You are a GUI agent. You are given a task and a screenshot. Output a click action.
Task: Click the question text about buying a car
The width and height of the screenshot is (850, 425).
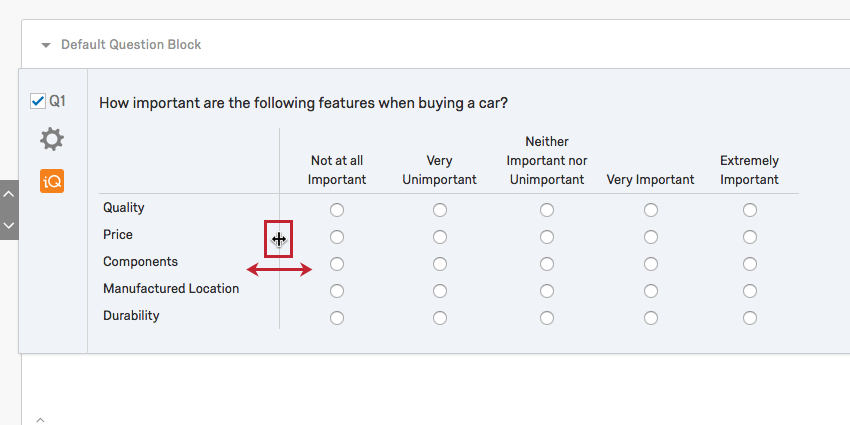point(303,103)
